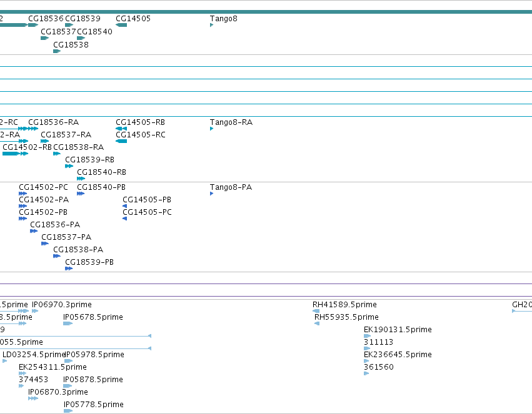Select protein CG14502-PA label

pyautogui.click(x=44, y=200)
